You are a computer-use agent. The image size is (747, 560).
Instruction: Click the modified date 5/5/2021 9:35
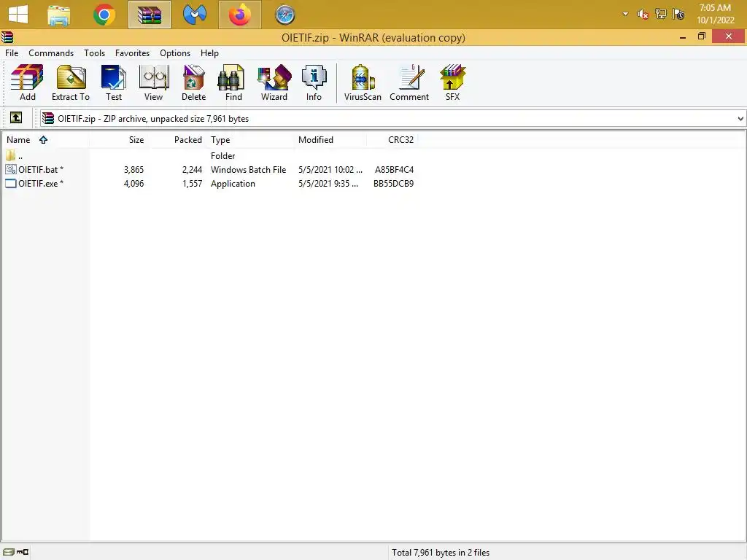pos(328,183)
